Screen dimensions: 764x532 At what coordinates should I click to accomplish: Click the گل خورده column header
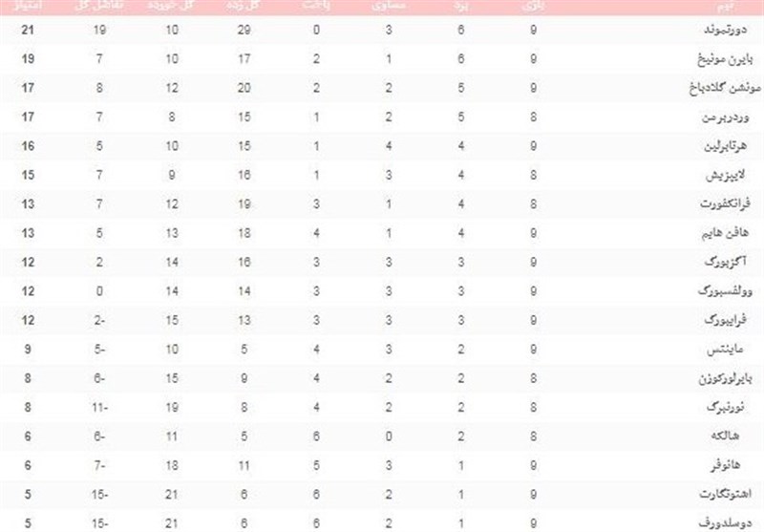168,7
